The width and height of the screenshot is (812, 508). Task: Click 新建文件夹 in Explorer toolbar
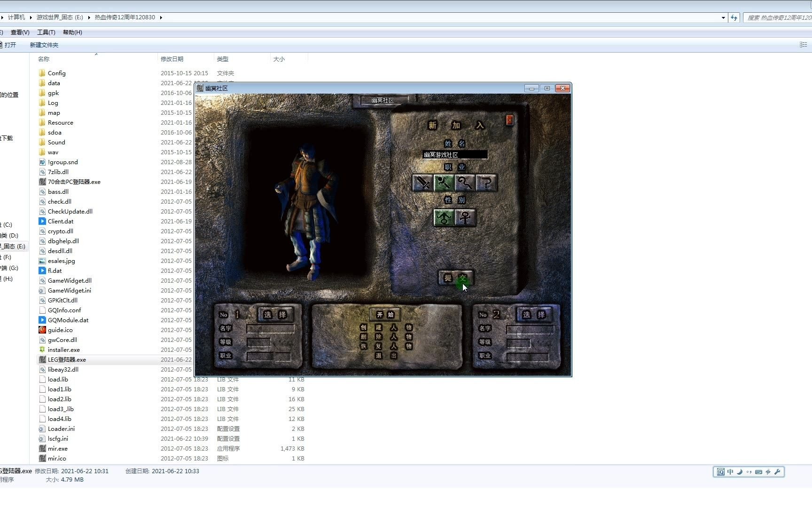tap(44, 45)
